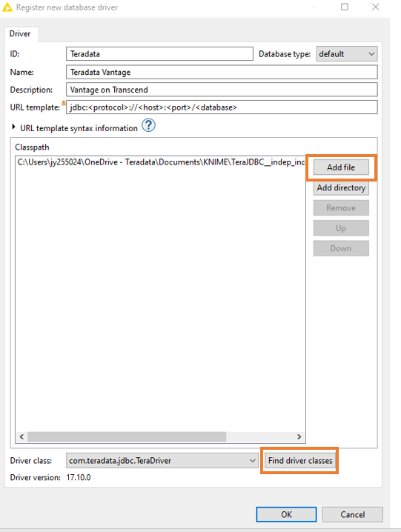Viewport: 401px width, 532px height.
Task: Click the Cancel button
Action: click(x=352, y=514)
